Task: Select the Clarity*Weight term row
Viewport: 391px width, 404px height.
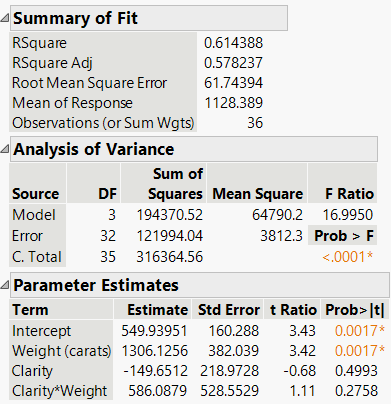Action: click(60, 391)
